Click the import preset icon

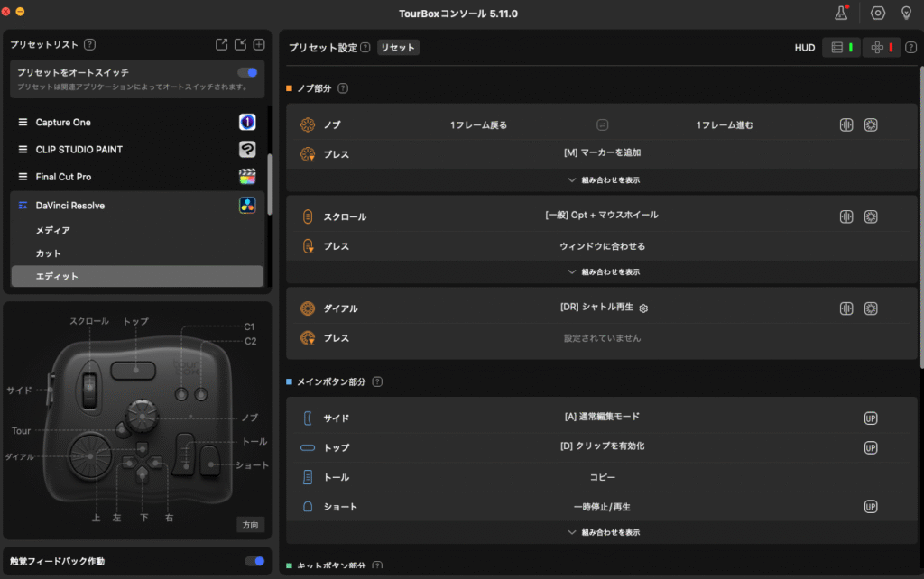(240, 44)
